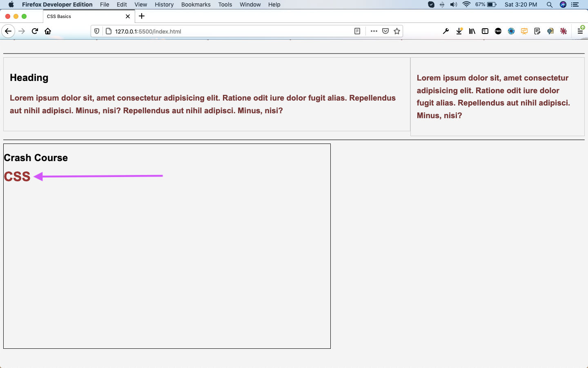The height and width of the screenshot is (368, 588).
Task: Open the magnifier document extension
Action: point(550,31)
